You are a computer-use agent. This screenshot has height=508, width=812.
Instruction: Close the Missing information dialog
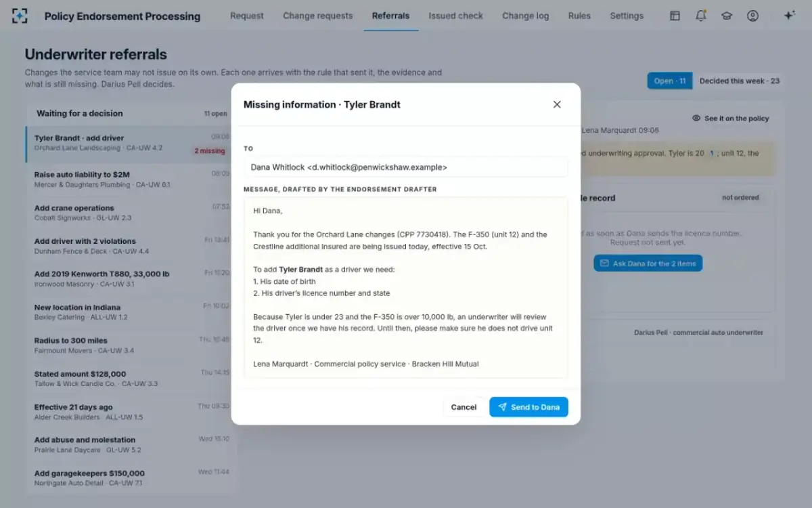pyautogui.click(x=557, y=104)
